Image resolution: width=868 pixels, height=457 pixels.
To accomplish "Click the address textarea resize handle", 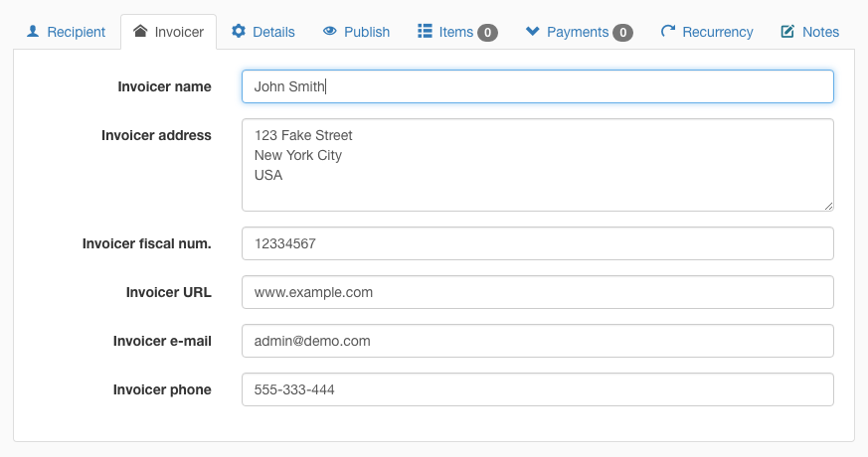I will click(828, 206).
